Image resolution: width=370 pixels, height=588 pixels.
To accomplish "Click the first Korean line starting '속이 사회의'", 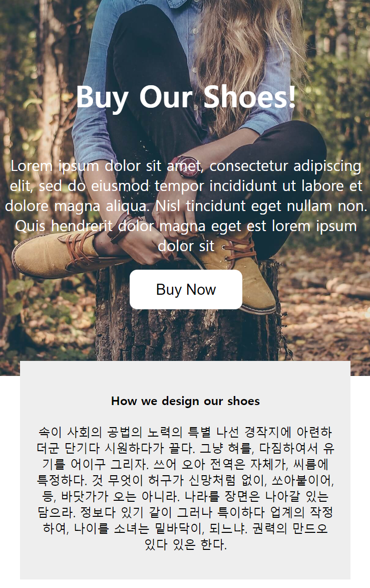I will point(185,433).
